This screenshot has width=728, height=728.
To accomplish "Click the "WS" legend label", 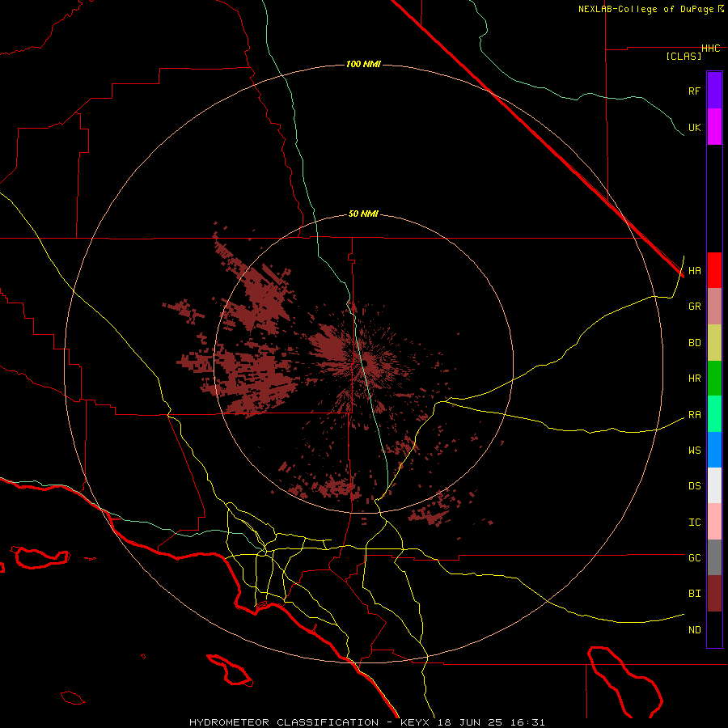I will (694, 450).
